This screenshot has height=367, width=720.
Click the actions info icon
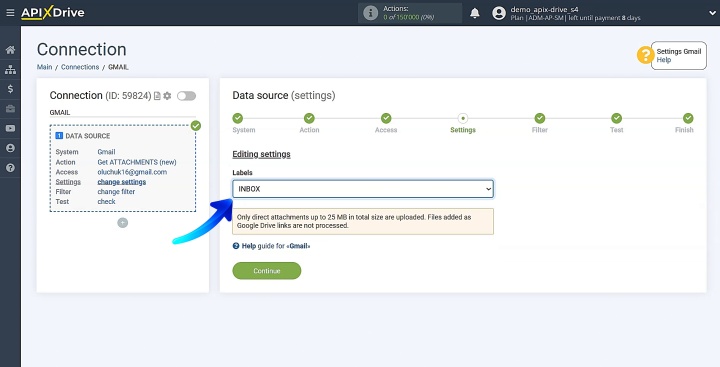[x=370, y=13]
